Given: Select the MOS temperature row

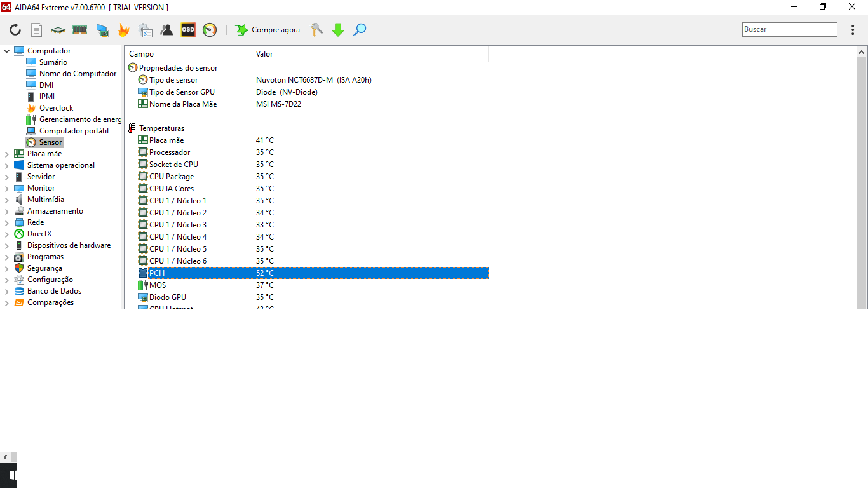Looking at the screenshot, I should [x=307, y=285].
